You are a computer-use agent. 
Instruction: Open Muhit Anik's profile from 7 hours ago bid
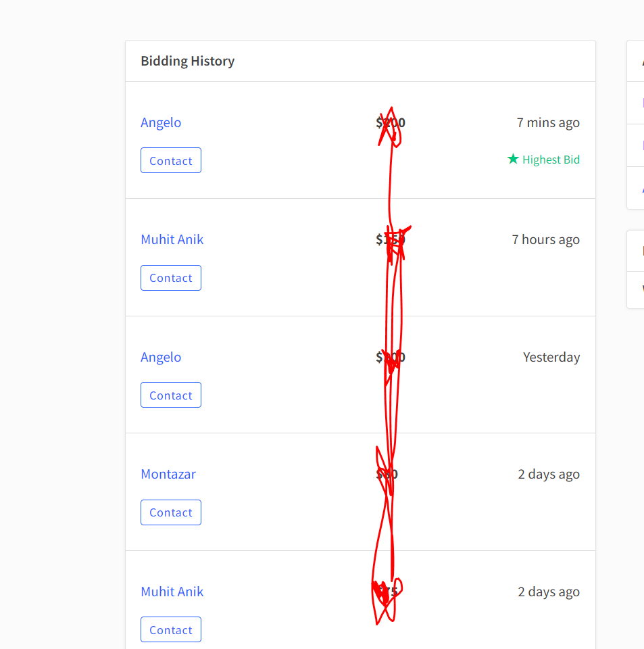point(172,239)
